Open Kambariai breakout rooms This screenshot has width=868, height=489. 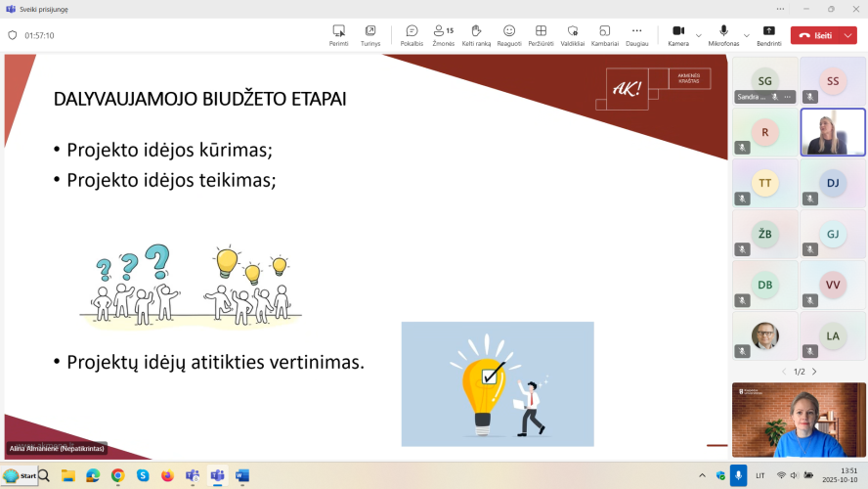click(x=604, y=35)
